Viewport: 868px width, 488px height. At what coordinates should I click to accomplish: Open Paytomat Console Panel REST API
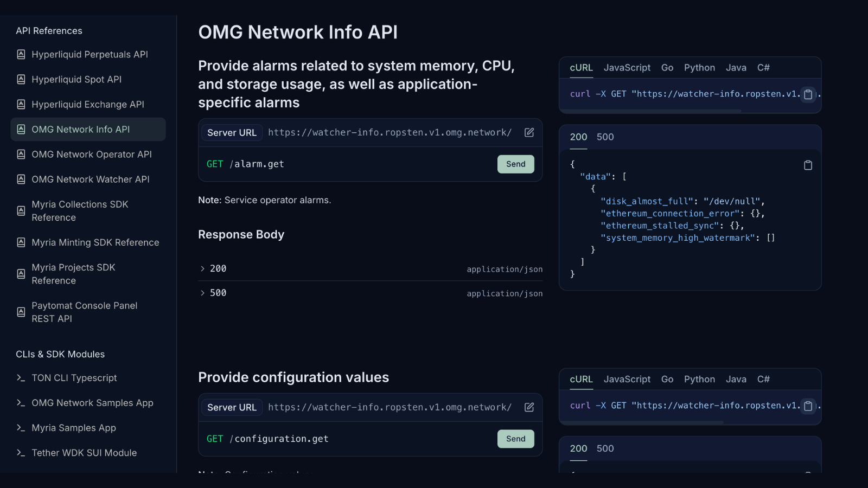[x=88, y=312]
